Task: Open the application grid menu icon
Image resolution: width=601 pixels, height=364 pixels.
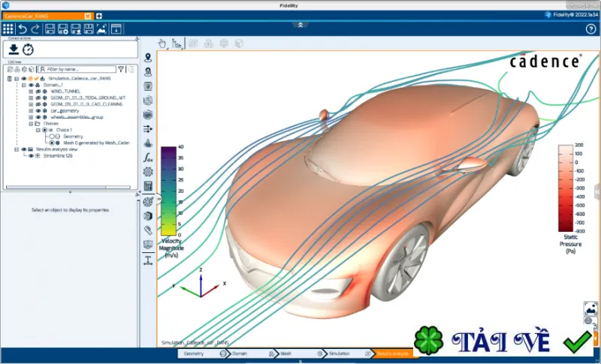Action: (8, 29)
